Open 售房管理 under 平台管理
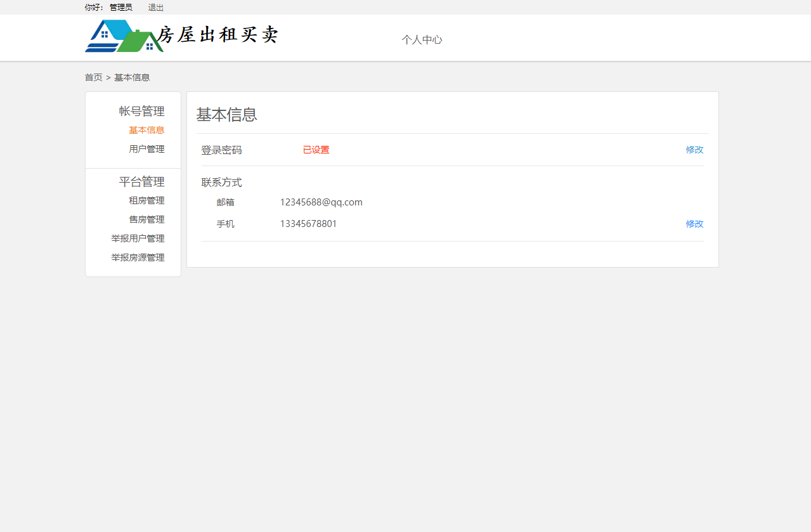 (146, 219)
